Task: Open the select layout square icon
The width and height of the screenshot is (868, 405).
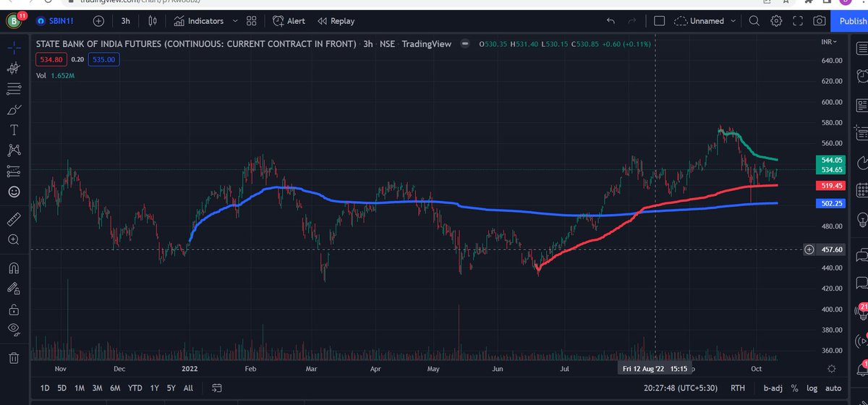Action: [659, 22]
